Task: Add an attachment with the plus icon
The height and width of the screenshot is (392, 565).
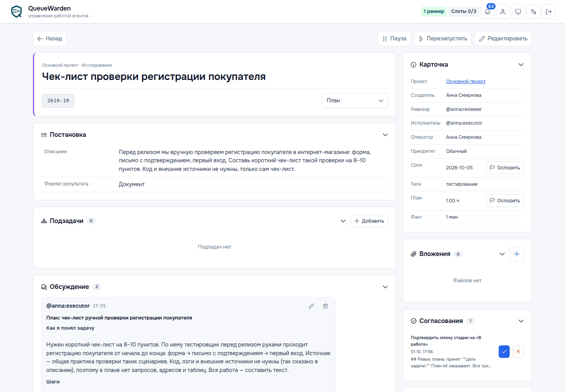Action: tap(517, 254)
